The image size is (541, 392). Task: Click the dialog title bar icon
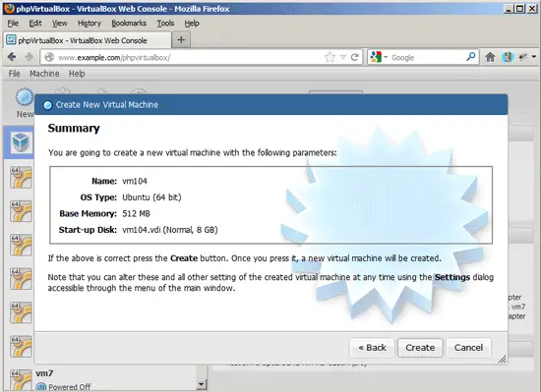point(47,105)
